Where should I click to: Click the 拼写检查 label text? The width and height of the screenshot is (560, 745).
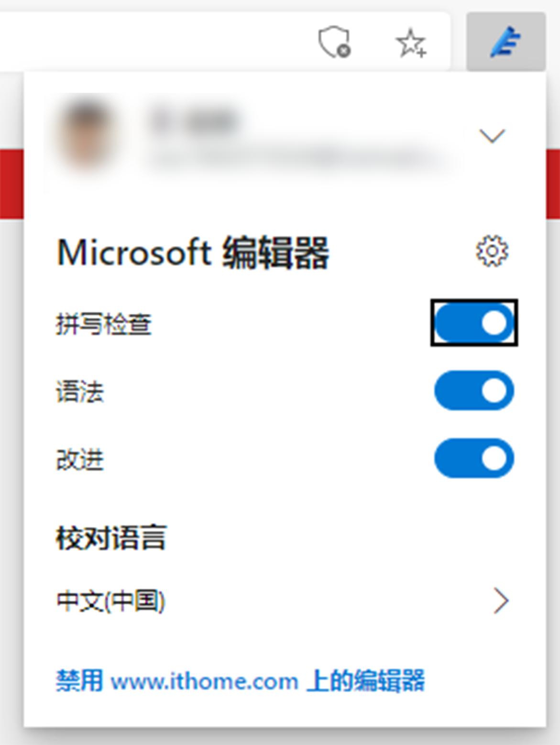pyautogui.click(x=104, y=324)
